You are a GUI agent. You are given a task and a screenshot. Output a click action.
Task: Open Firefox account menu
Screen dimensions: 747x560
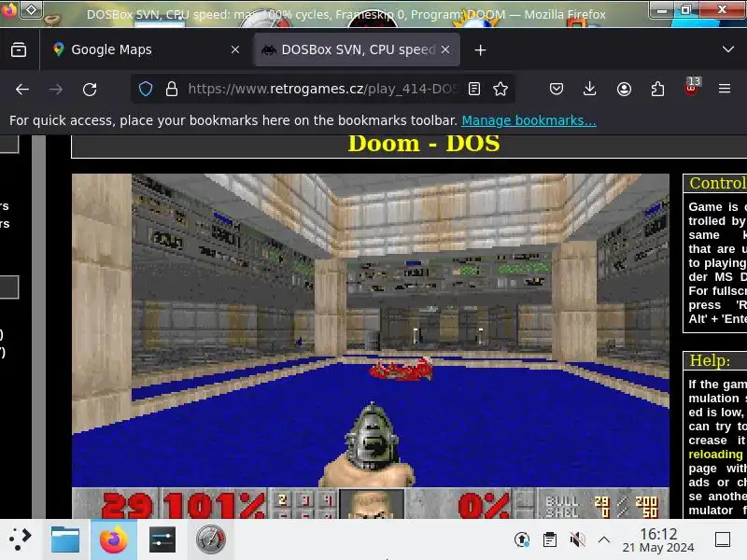[624, 89]
